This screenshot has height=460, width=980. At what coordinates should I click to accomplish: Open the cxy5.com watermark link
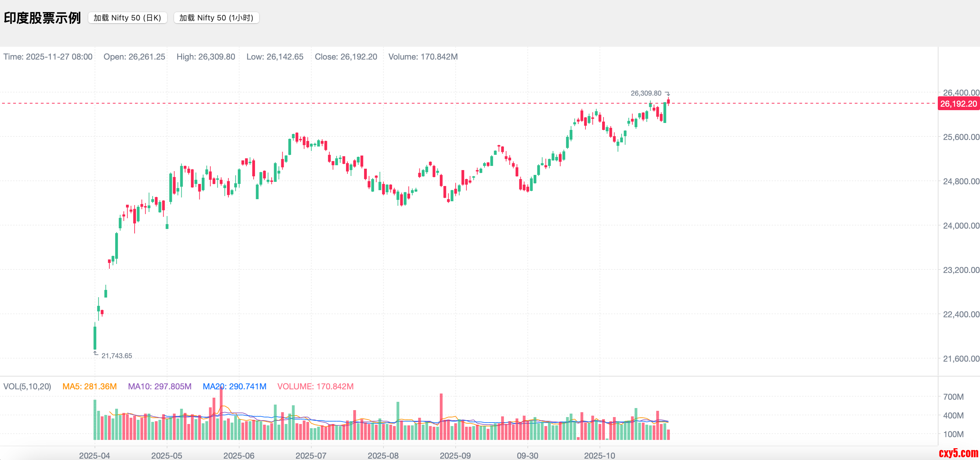pyautogui.click(x=958, y=453)
